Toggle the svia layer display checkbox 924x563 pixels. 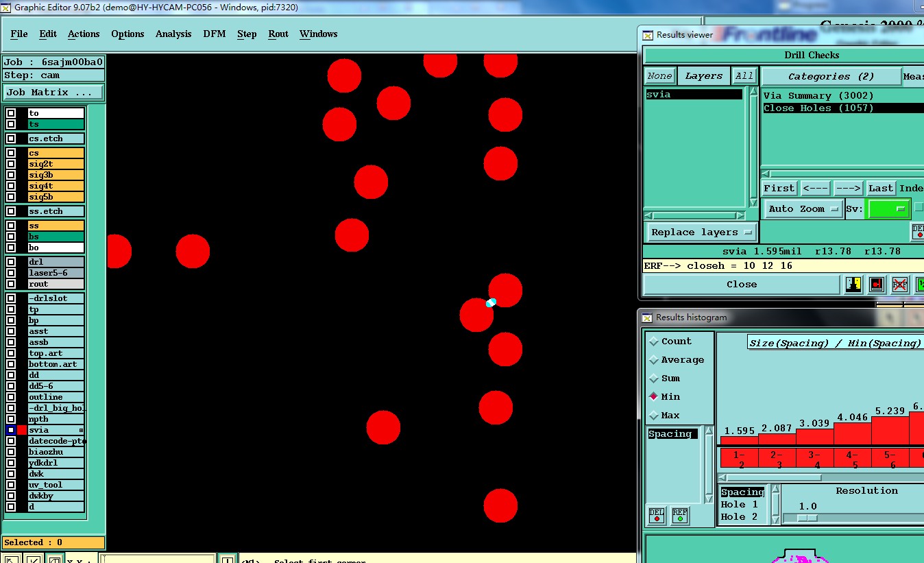[11, 430]
